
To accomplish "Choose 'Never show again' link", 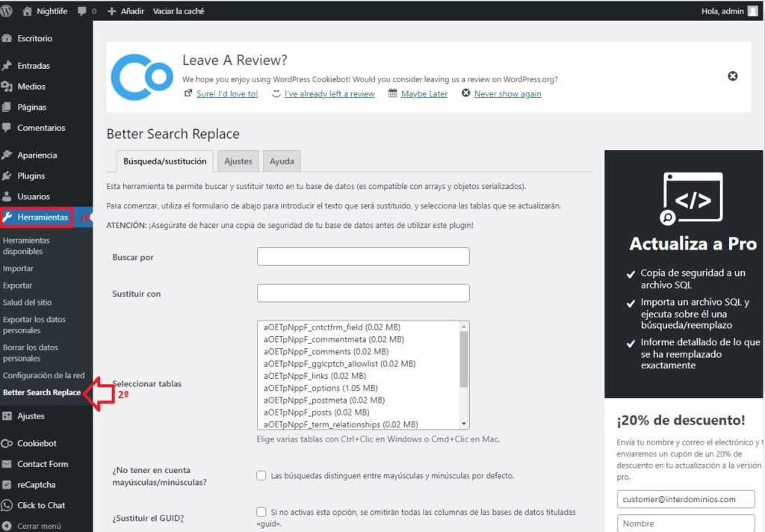I will coord(507,93).
